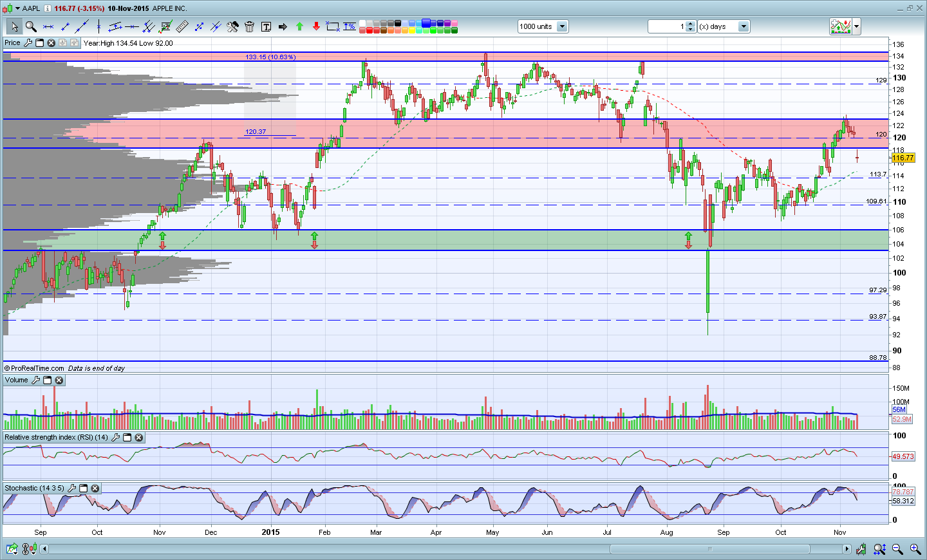This screenshot has height=560, width=927.
Task: Open the 1000 units dropdown
Action: 562,26
